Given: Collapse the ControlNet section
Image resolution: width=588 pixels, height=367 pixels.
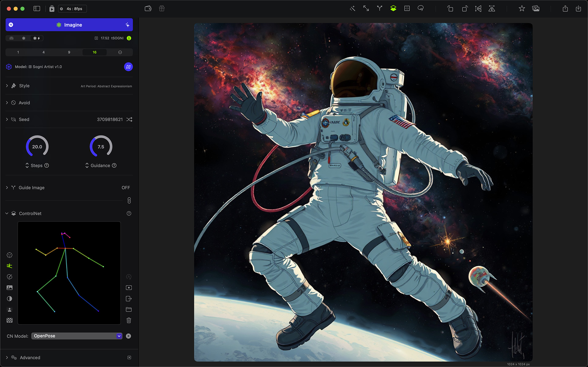Looking at the screenshot, I should 7,214.
